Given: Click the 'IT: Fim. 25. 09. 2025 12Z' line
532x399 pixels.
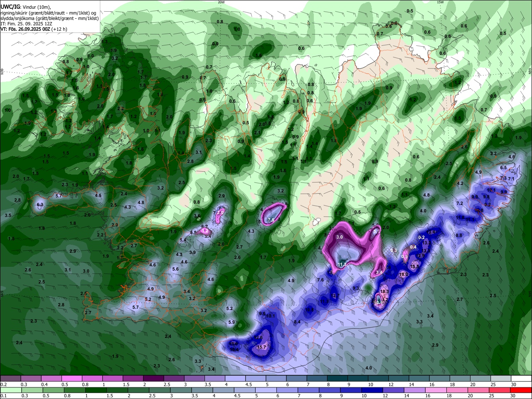Looking at the screenshot, I should [x=27, y=24].
